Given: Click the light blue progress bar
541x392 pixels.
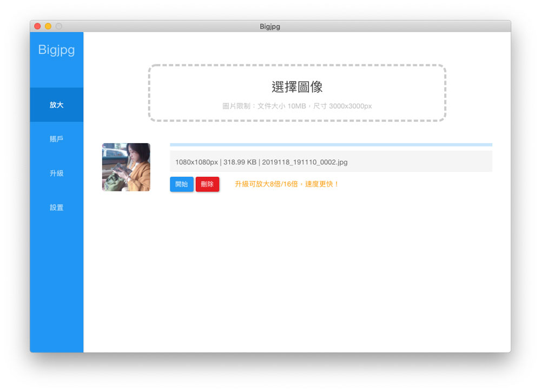Looking at the screenshot, I should coord(331,145).
